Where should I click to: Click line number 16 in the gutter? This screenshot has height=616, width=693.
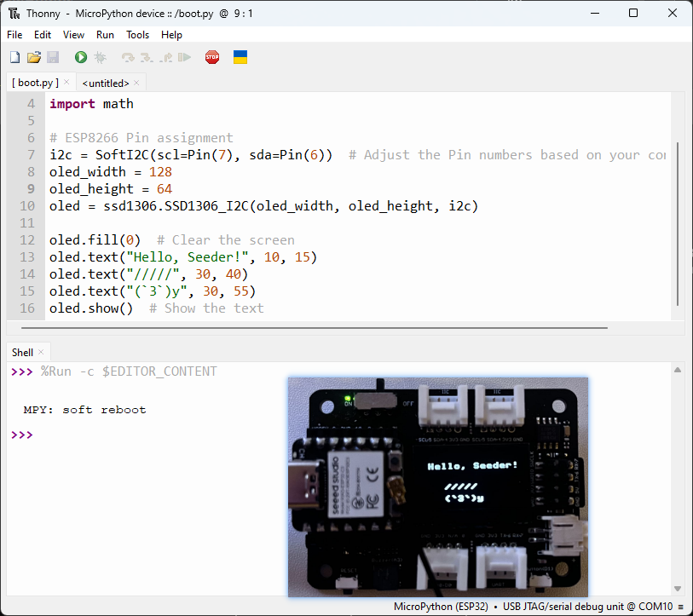[x=27, y=308]
